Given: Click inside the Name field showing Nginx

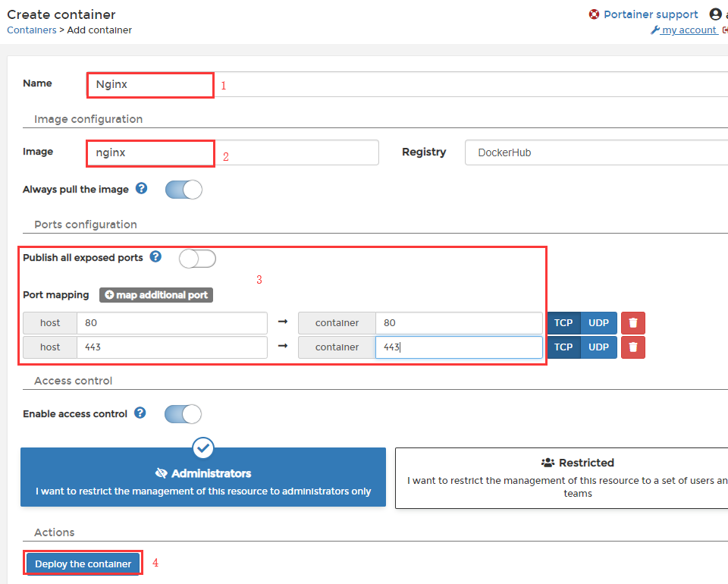Looking at the screenshot, I should (149, 85).
